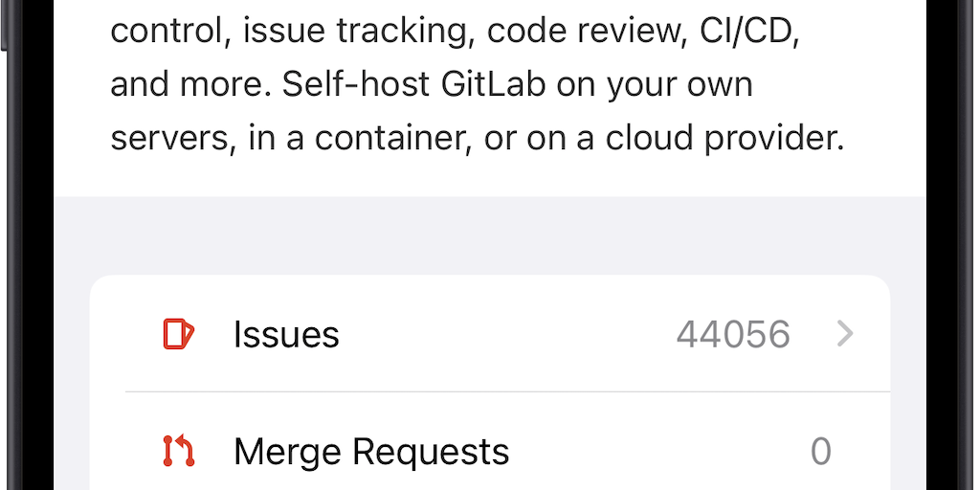
Task: Select the Merge Requests label text
Action: (x=371, y=450)
